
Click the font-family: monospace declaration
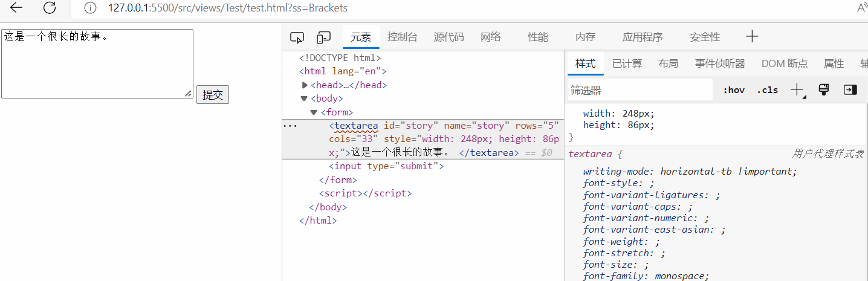point(646,276)
